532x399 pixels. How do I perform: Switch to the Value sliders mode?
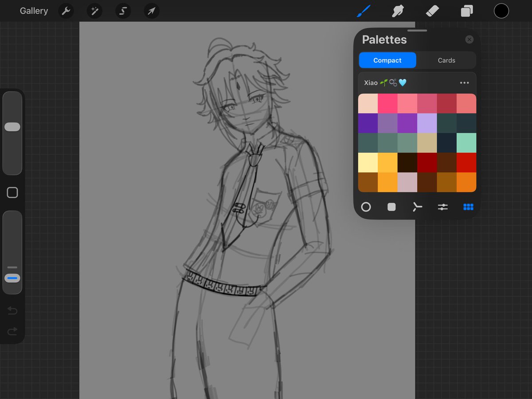[x=443, y=207]
